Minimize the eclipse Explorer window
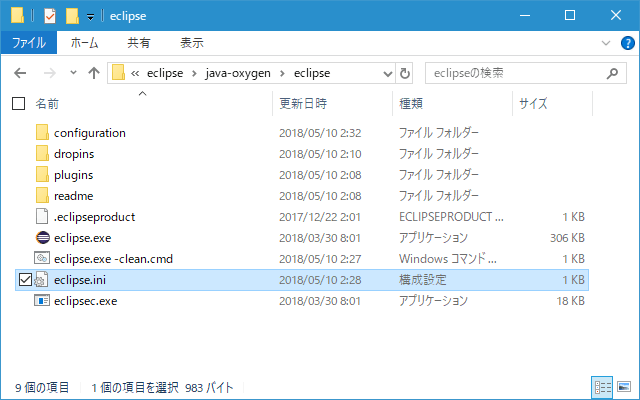The image size is (640, 400). coord(525,16)
